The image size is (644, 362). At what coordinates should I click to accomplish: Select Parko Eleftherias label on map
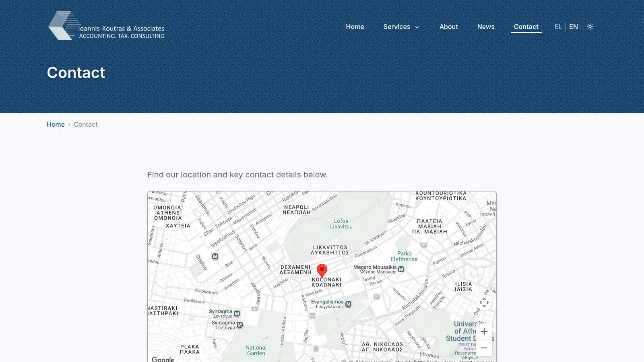[404, 256]
